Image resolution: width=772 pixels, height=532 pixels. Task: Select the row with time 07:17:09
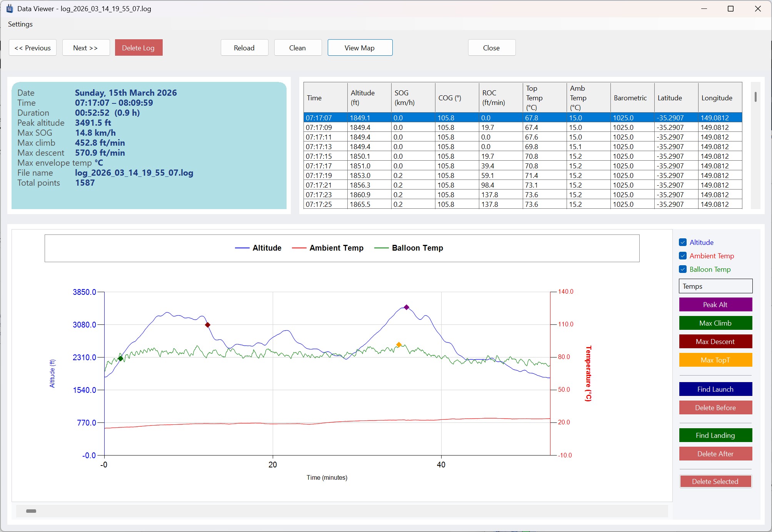(523, 127)
